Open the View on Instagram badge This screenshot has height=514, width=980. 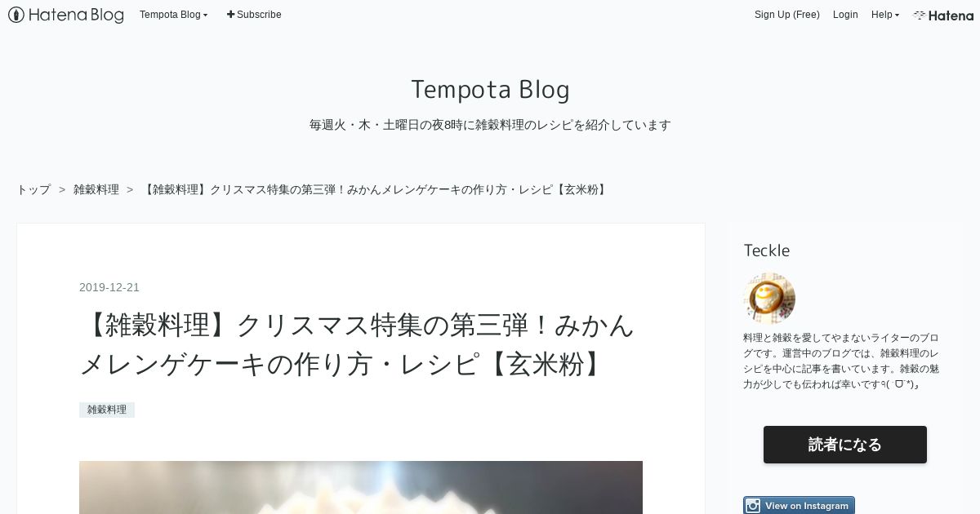coord(799,506)
